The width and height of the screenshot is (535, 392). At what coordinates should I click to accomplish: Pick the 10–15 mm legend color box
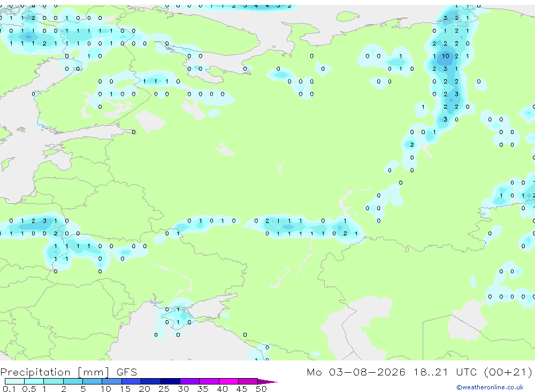click(112, 381)
